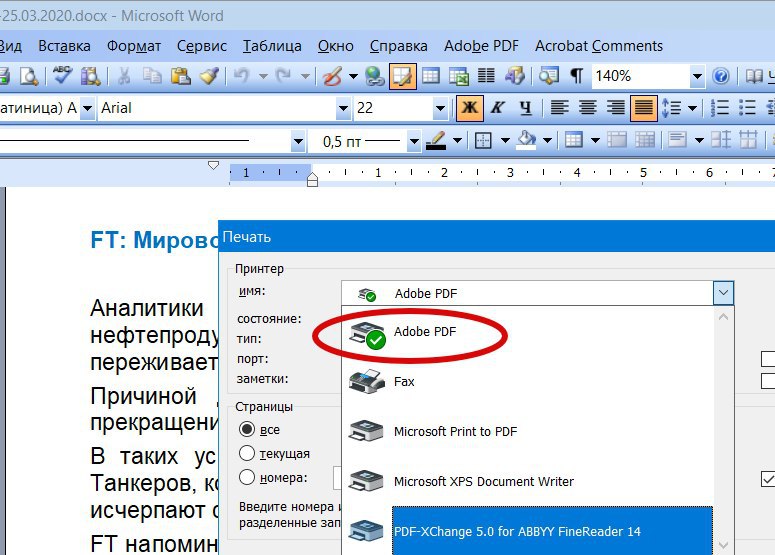The height and width of the screenshot is (555, 775).
Task: Click the Merge Cells icon
Action: [x=616, y=140]
